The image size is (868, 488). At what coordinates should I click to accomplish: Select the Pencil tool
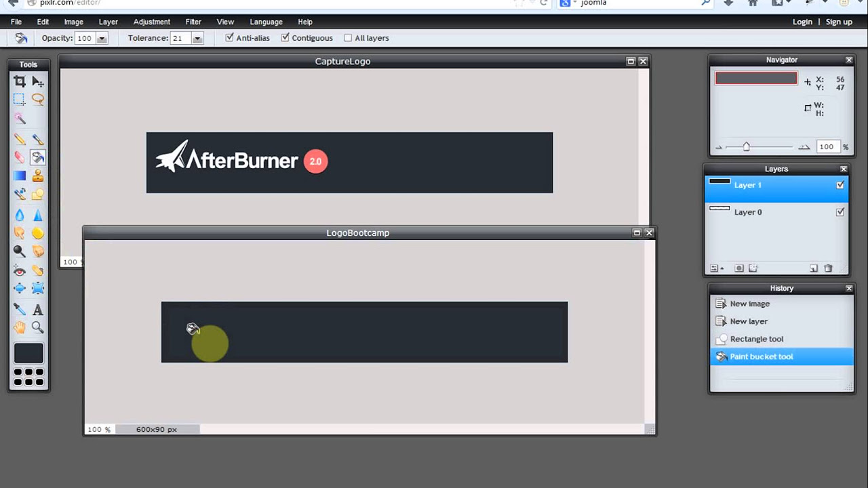[20, 139]
